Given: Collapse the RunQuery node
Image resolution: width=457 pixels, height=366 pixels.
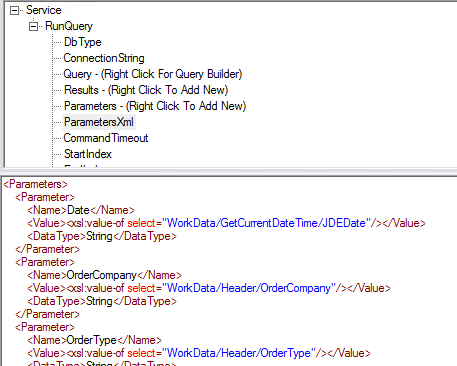Looking at the screenshot, I should click(x=33, y=26).
